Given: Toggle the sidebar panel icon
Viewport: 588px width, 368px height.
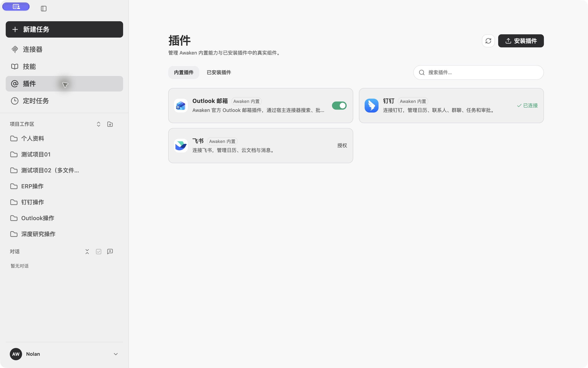Looking at the screenshot, I should (44, 9).
